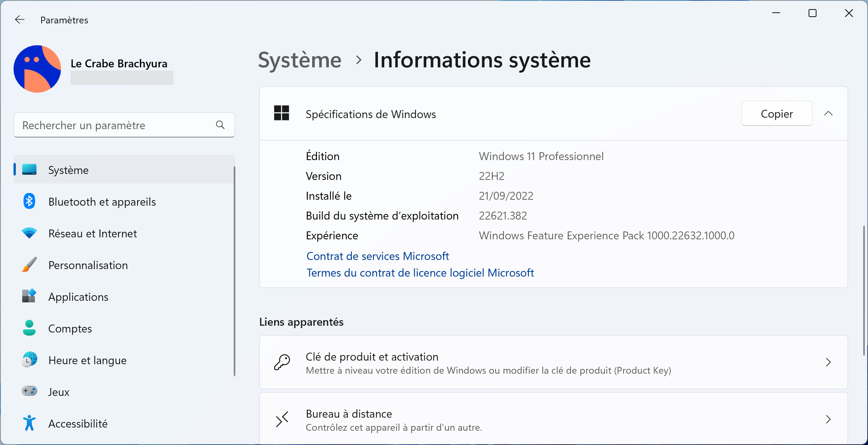Click the Réseau et Internet icon
Image resolution: width=868 pixels, height=445 pixels.
coord(29,233)
